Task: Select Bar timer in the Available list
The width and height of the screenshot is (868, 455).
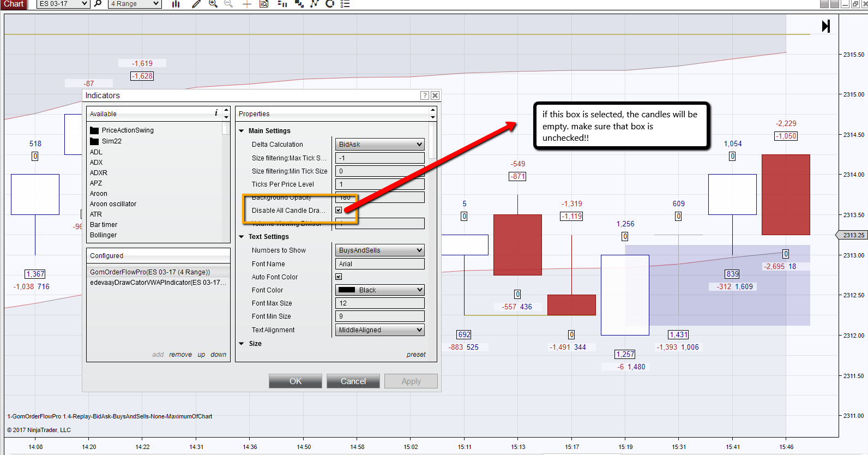Action: (x=104, y=225)
